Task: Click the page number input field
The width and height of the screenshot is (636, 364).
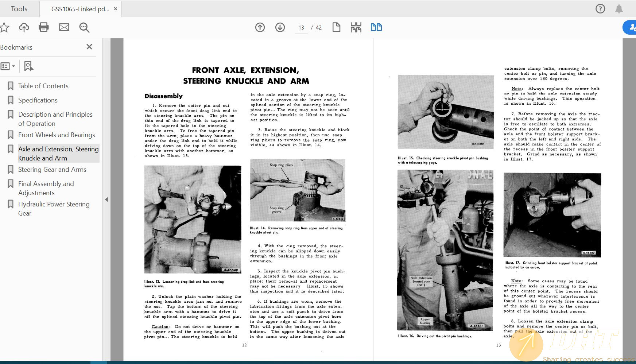Action: tap(301, 28)
